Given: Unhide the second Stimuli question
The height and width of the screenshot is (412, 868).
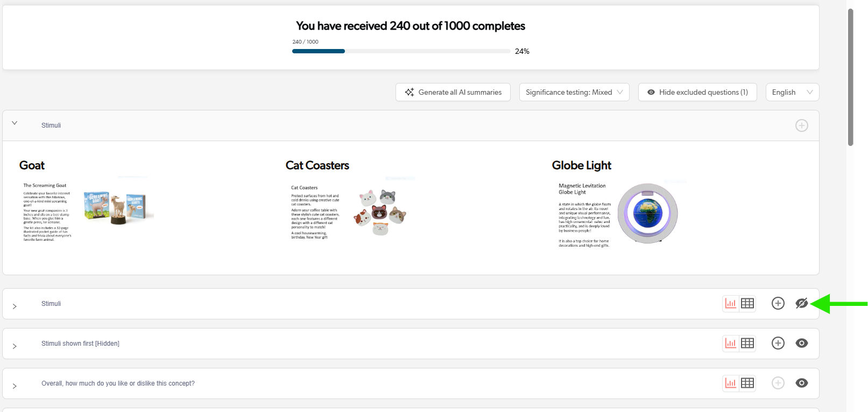Looking at the screenshot, I should [x=801, y=304].
